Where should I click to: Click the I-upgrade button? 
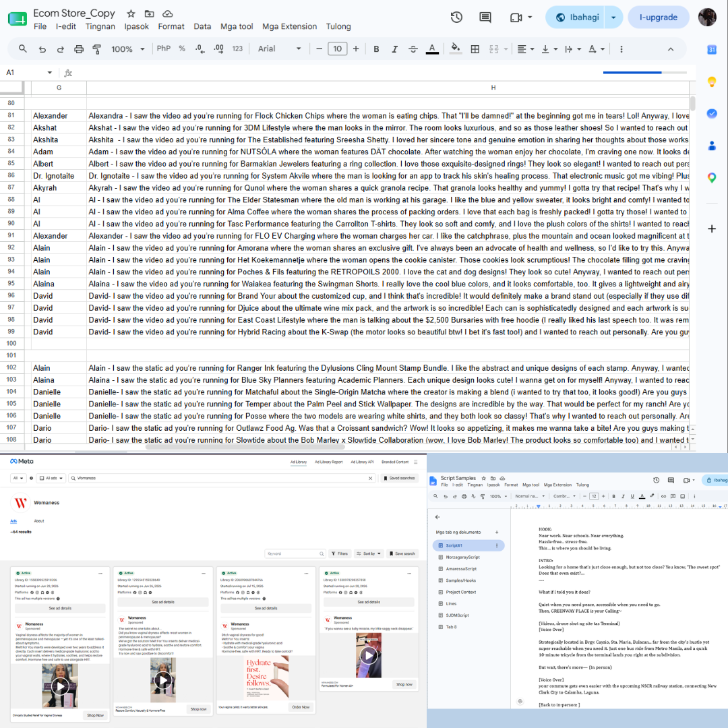point(658,17)
